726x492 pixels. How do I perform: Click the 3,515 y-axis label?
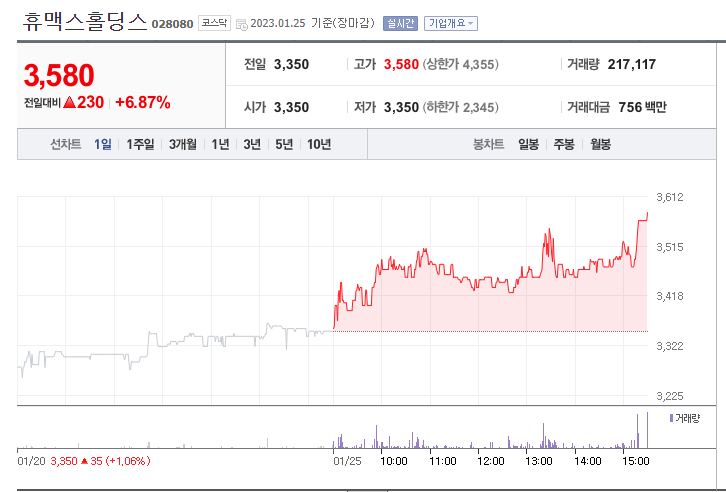click(x=670, y=247)
